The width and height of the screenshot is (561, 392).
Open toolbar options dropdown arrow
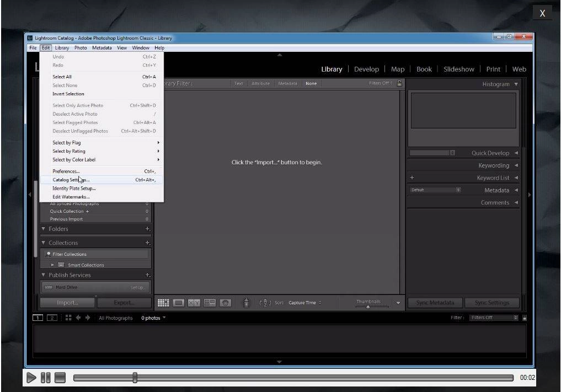pyautogui.click(x=398, y=303)
